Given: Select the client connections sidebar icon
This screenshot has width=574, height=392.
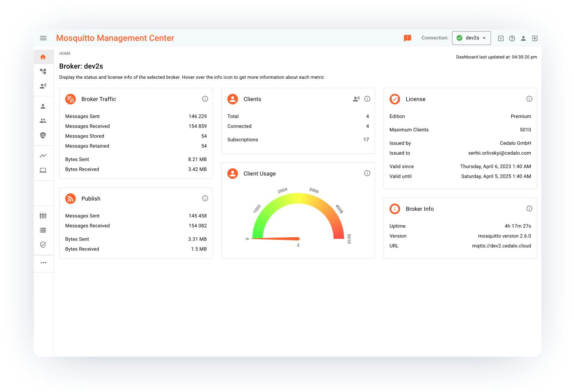Looking at the screenshot, I should [x=43, y=85].
